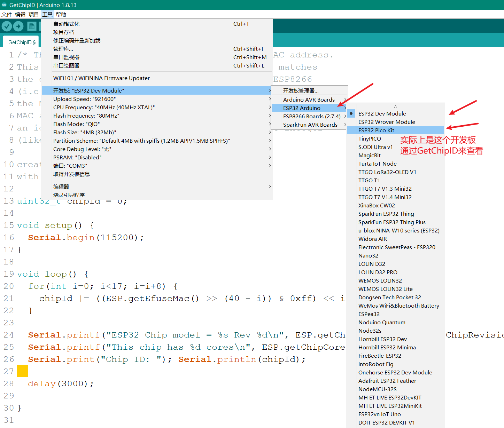
Task: Expand ESP32 Arduino submenu
Action: 309,108
